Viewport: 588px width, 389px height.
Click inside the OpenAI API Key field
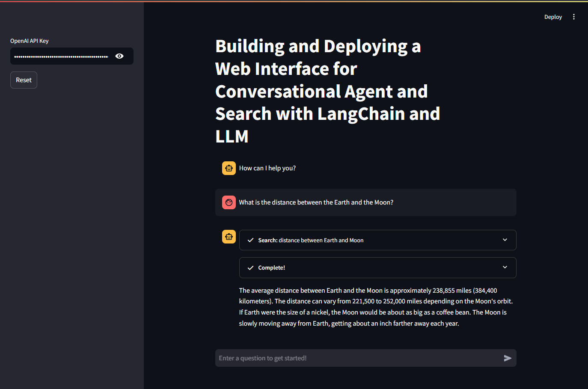pos(61,56)
